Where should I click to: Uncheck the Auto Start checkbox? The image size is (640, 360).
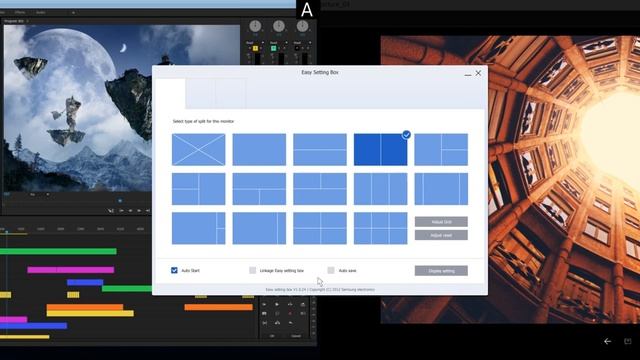coord(174,270)
